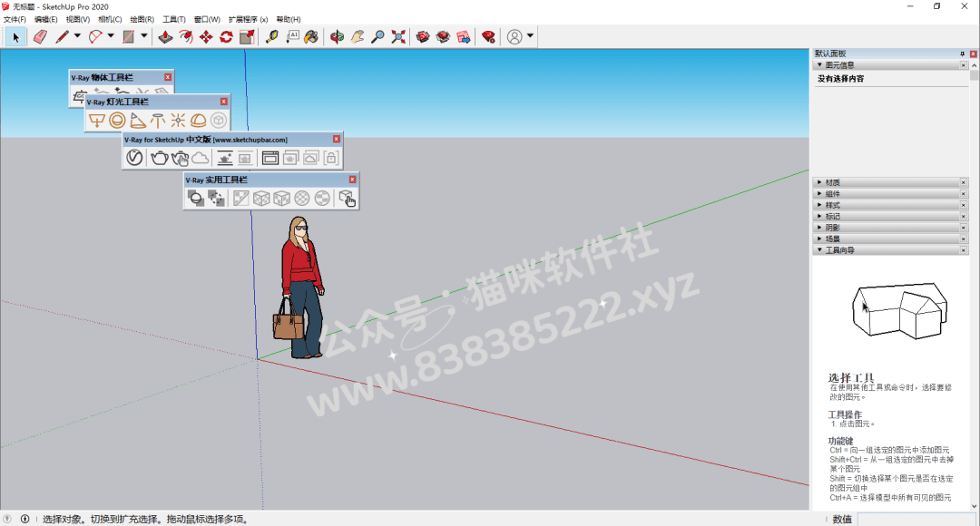
Task: Activate the Orbit camera tool
Action: pos(337,37)
